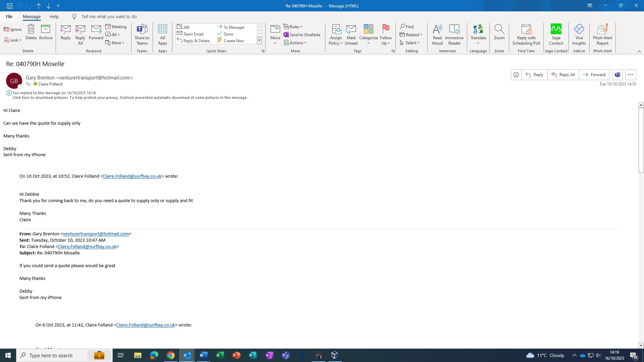Click the message vertical scrollbar thumb

[641, 139]
